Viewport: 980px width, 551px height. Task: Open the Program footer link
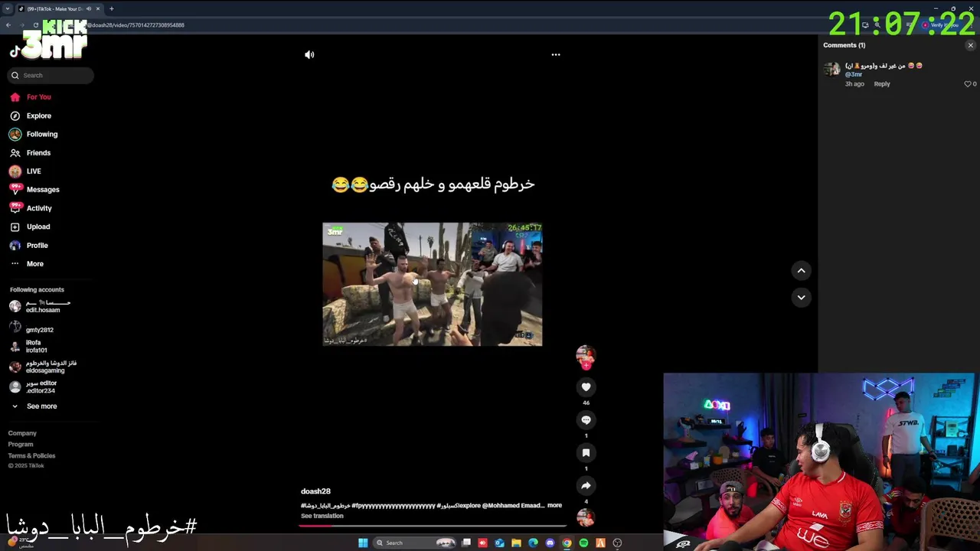click(x=21, y=445)
